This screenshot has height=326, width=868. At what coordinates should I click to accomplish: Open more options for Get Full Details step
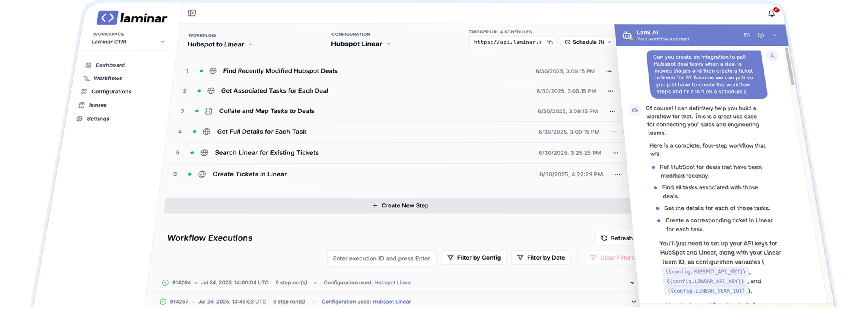[614, 132]
